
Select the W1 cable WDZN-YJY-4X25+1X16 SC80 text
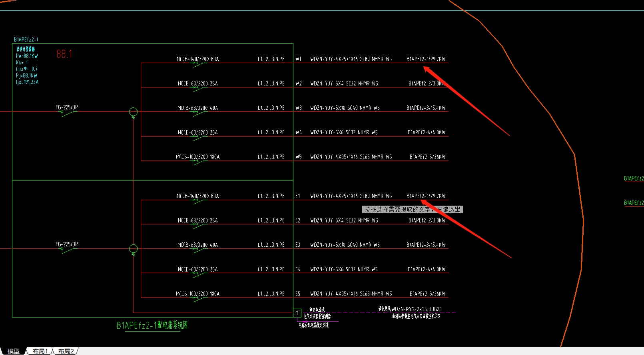click(340, 59)
